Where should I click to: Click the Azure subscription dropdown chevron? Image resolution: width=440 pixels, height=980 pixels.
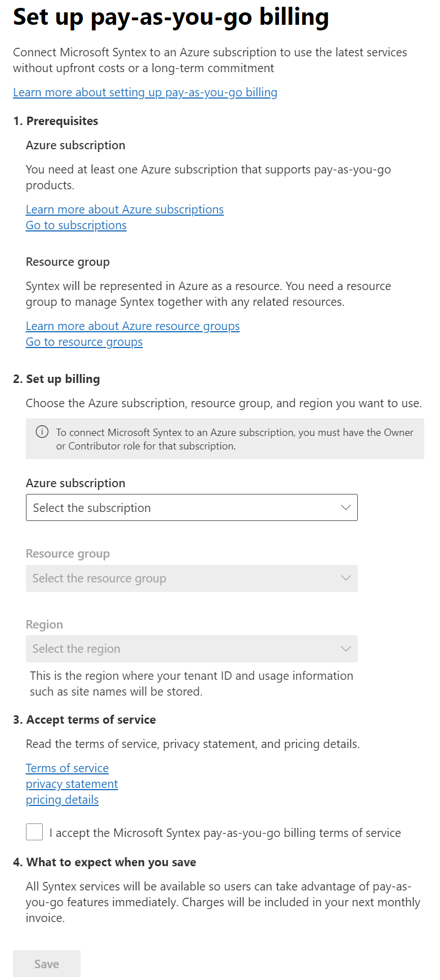click(x=346, y=507)
